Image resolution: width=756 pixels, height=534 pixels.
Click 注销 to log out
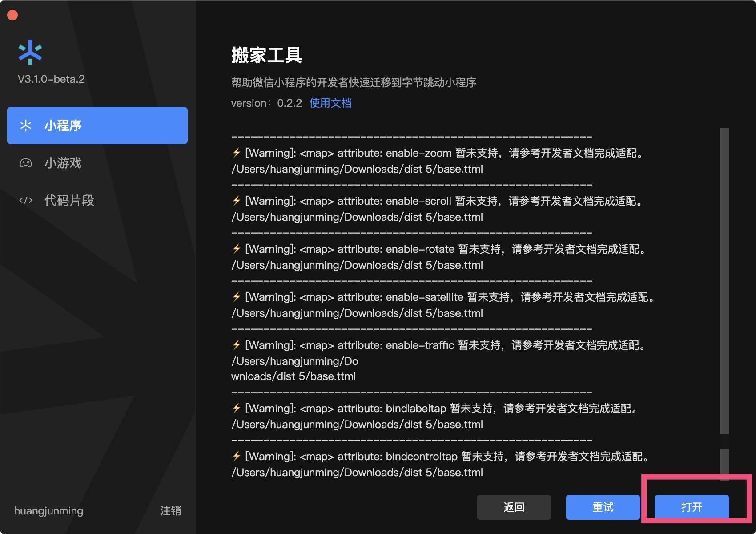click(x=171, y=510)
